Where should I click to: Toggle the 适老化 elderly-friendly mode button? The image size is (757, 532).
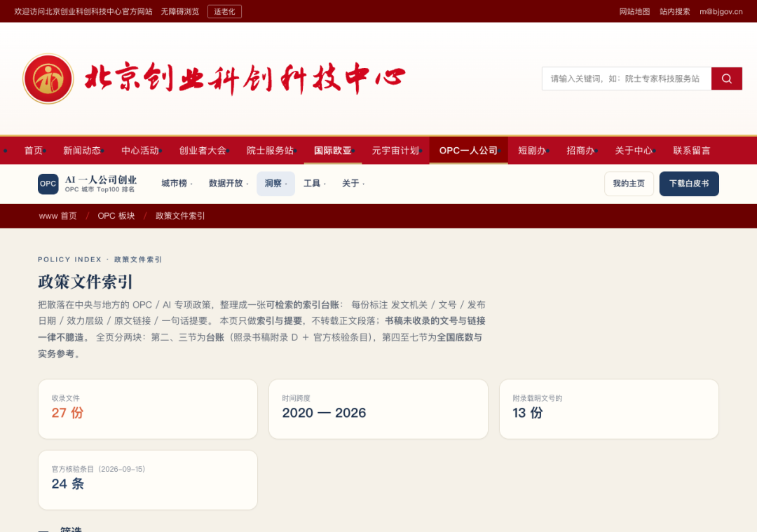224,12
